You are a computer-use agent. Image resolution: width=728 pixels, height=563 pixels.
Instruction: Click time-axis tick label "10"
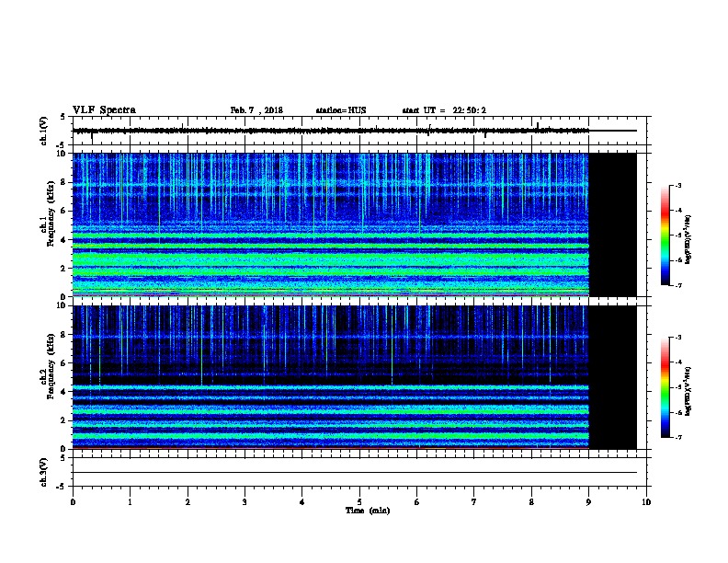tap(646, 502)
